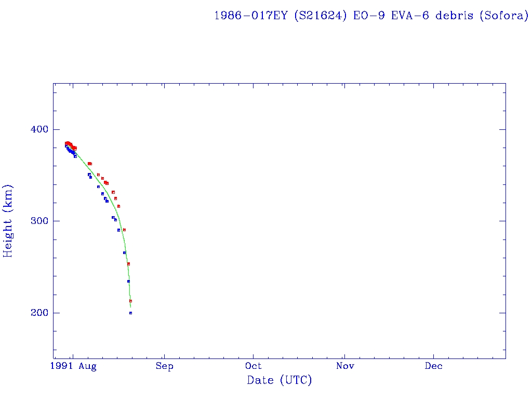This screenshot has height=399, width=532.
Task: Click the "Oct" month label
Action: pyautogui.click(x=254, y=366)
